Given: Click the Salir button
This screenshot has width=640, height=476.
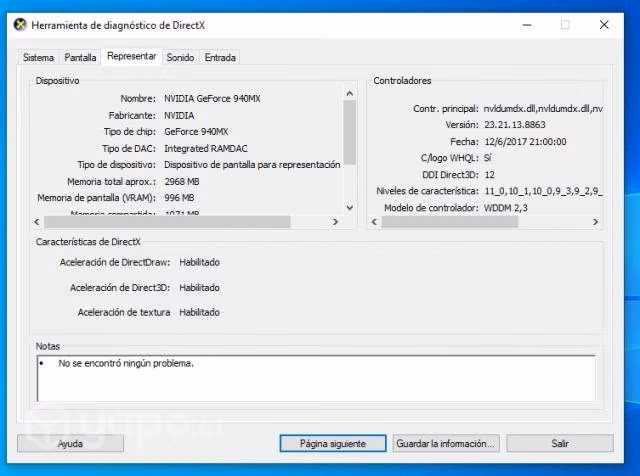Looking at the screenshot, I should click(x=560, y=443).
